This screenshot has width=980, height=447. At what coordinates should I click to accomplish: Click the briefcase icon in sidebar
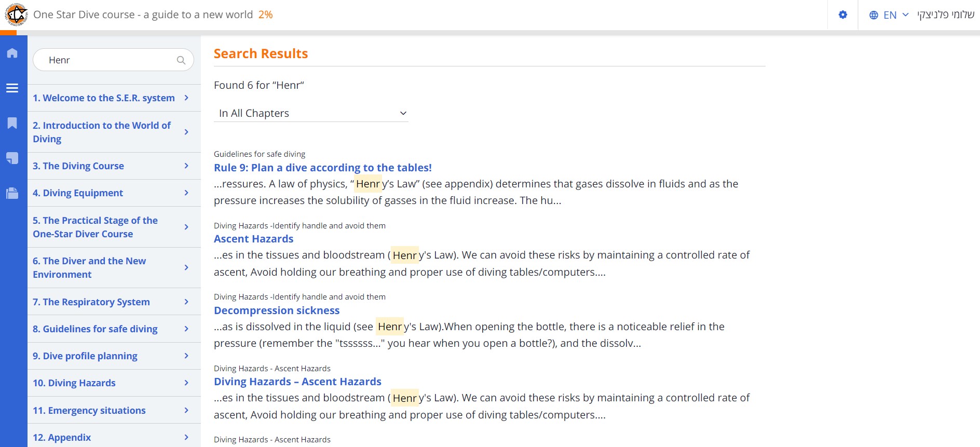[x=12, y=193]
